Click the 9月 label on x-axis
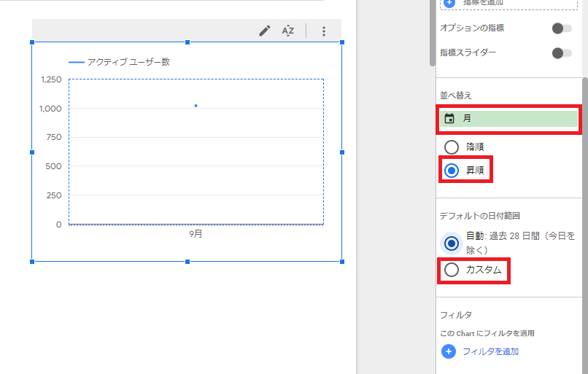This screenshot has height=374, width=588. 196,234
